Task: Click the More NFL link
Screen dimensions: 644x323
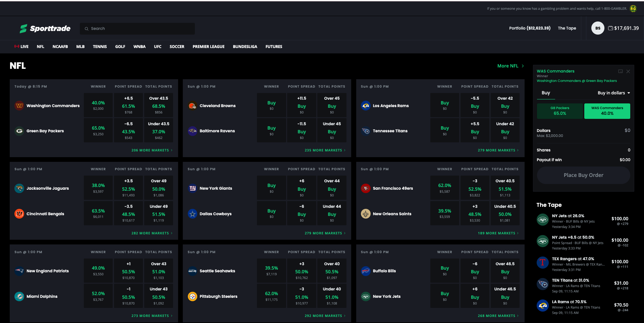Action: pyautogui.click(x=511, y=66)
